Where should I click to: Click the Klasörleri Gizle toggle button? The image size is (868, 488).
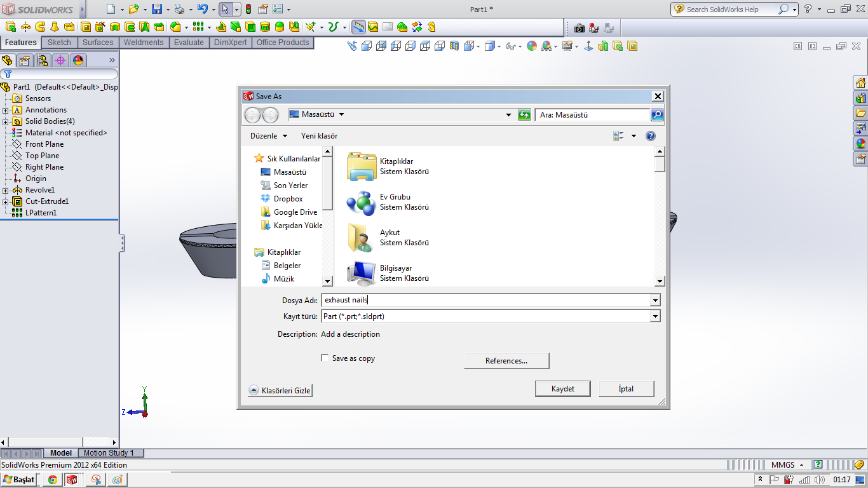[280, 390]
